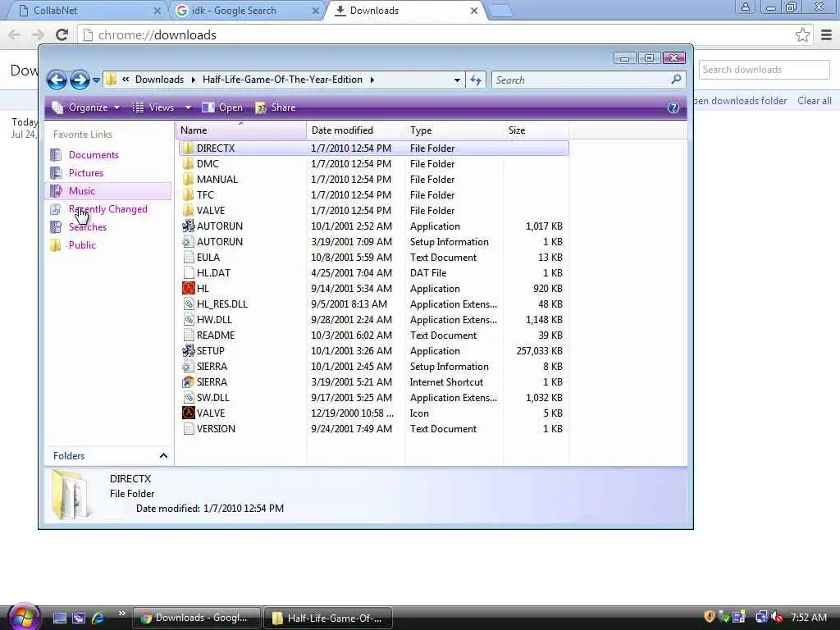This screenshot has height=630, width=840.
Task: Bookmark page with Chrome star icon
Action: point(802,34)
